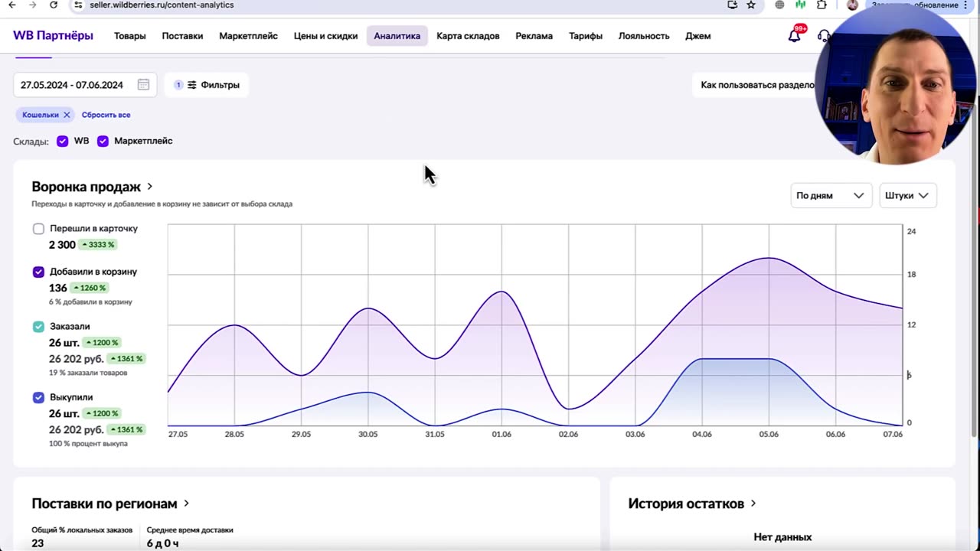Click the Нет данных text

(782, 537)
